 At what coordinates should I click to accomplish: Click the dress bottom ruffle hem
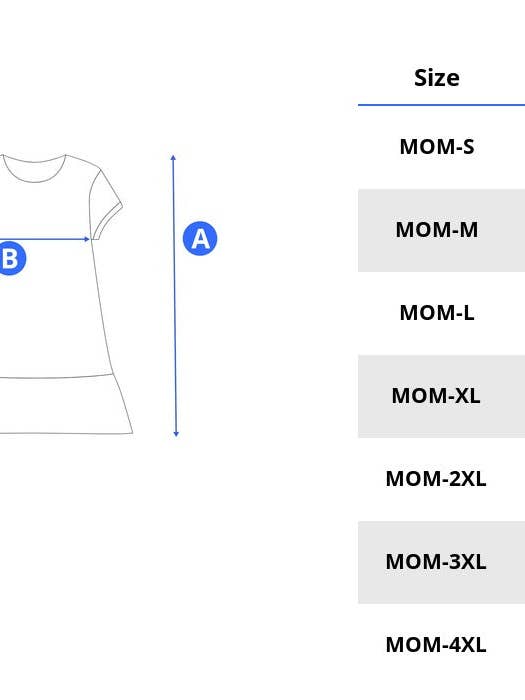pyautogui.click(x=66, y=404)
